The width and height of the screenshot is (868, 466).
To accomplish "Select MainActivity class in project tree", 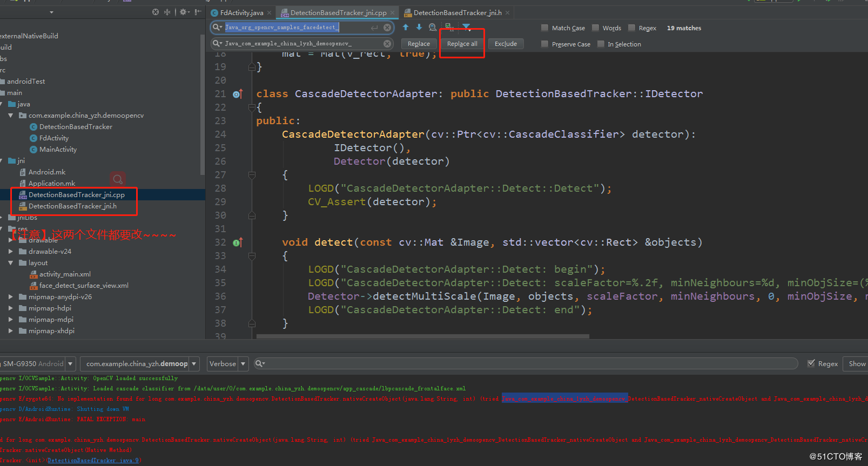I will click(58, 150).
